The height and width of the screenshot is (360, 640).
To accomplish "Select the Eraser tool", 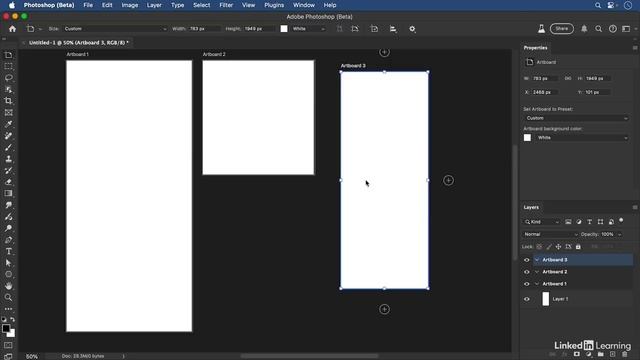I will (8, 182).
